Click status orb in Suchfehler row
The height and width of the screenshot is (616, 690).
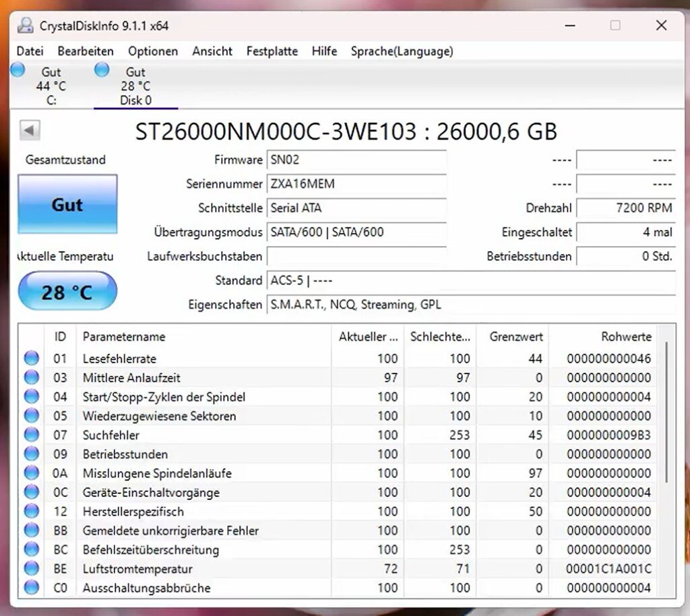click(31, 435)
